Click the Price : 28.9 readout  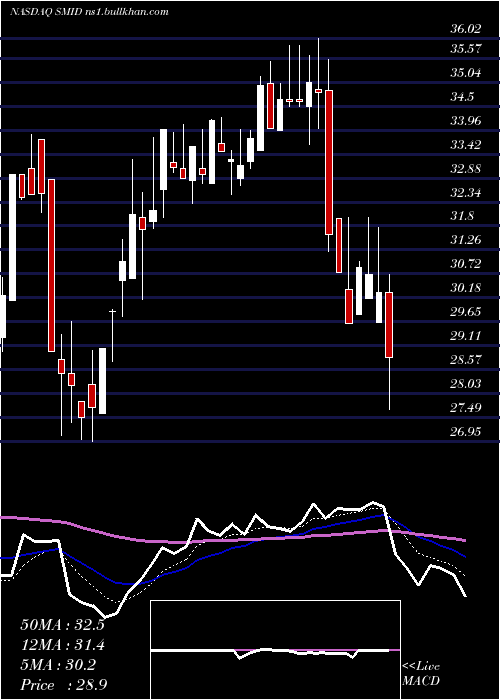(x=63, y=685)
